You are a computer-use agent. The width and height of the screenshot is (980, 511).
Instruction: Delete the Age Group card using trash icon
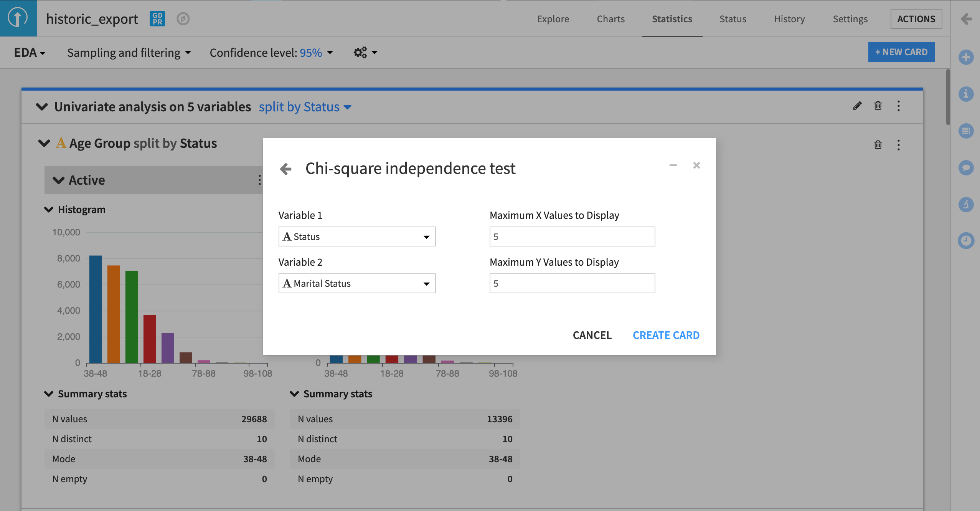pyautogui.click(x=878, y=145)
